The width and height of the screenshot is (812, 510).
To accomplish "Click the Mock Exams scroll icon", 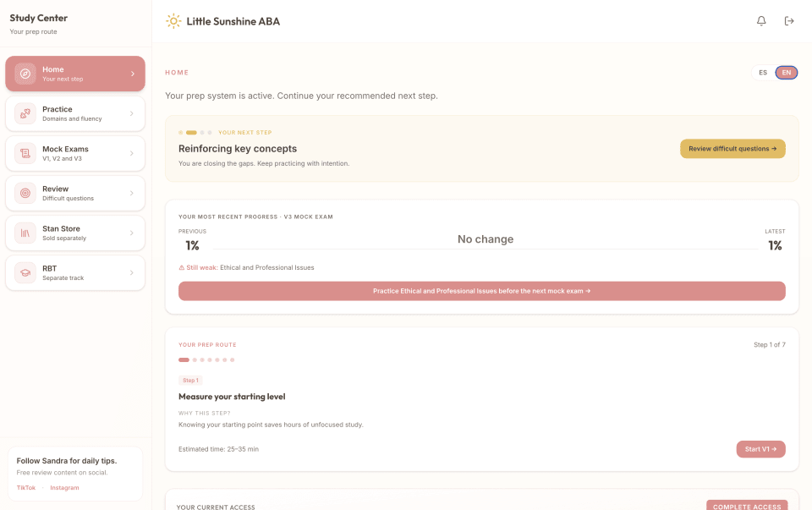I will [x=25, y=153].
